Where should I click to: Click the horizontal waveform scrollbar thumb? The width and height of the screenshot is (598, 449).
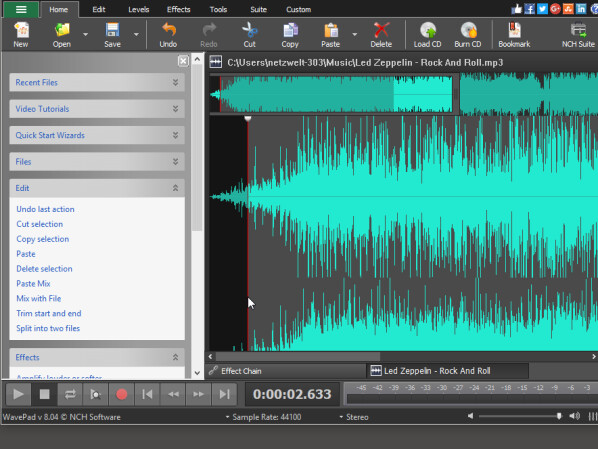click(x=298, y=356)
